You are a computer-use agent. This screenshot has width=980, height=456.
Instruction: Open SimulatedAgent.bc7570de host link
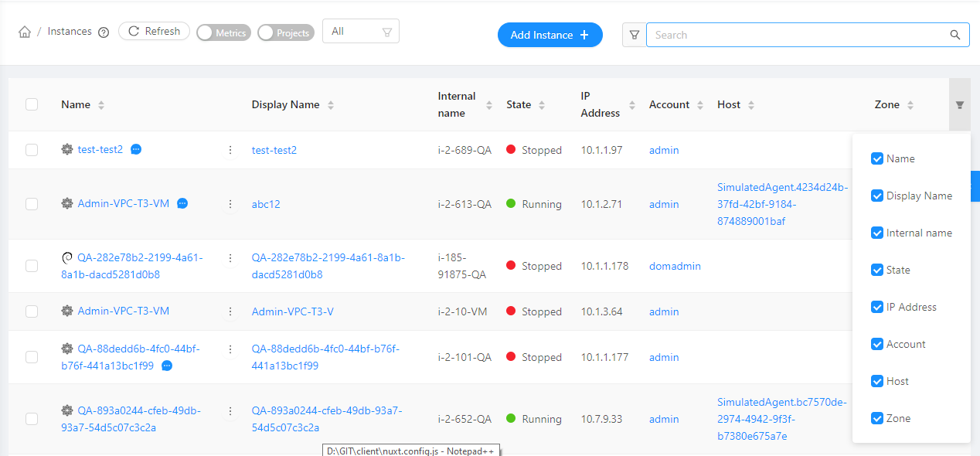782,419
